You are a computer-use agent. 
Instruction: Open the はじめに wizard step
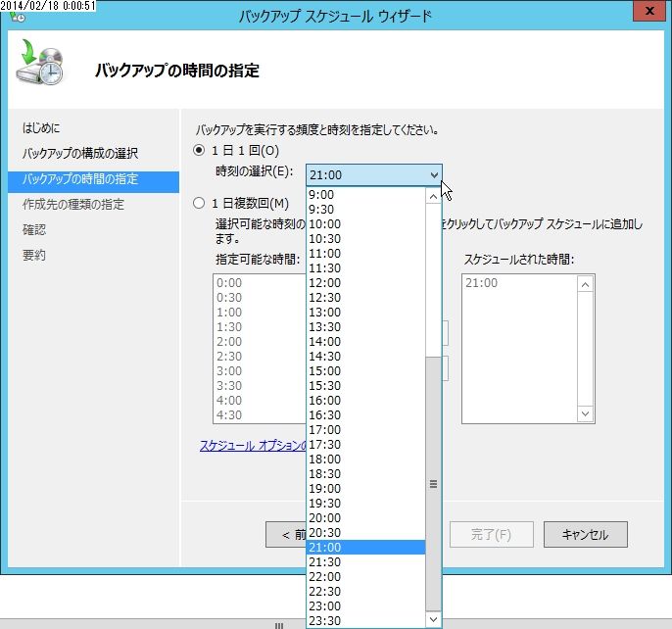point(41,127)
